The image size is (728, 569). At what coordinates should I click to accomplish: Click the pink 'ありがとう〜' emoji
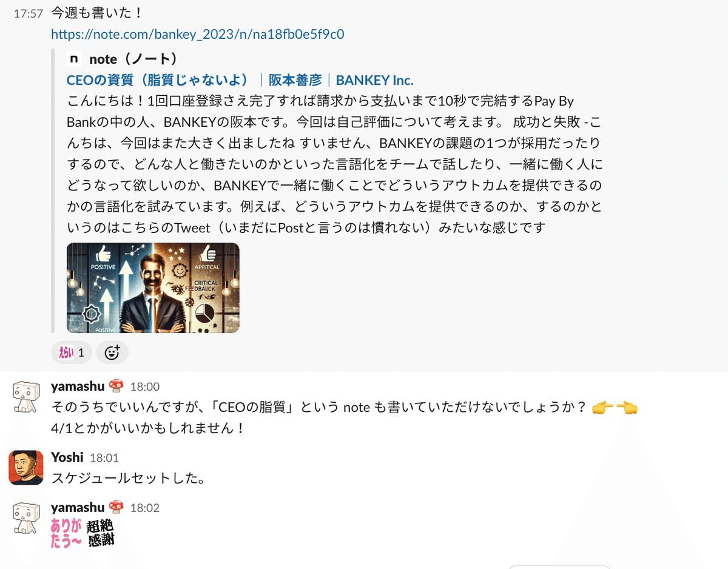(x=67, y=534)
